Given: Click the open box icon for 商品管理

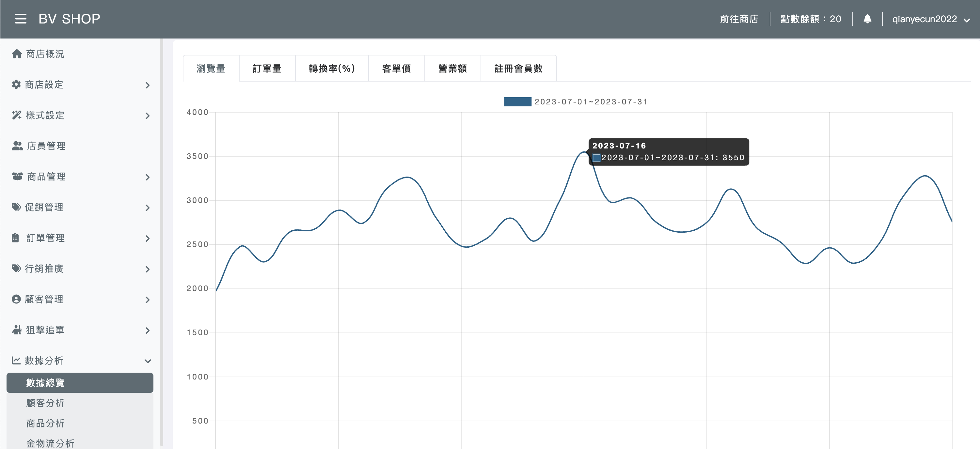Looking at the screenshot, I should [17, 177].
